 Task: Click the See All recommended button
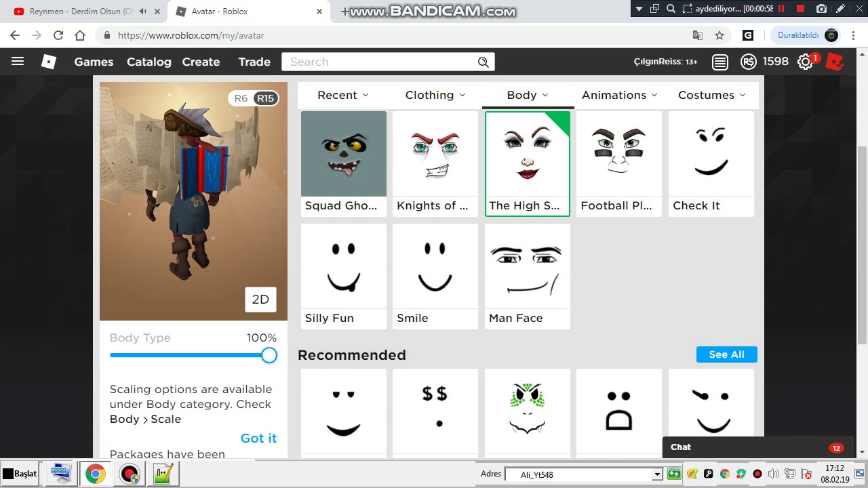point(727,354)
